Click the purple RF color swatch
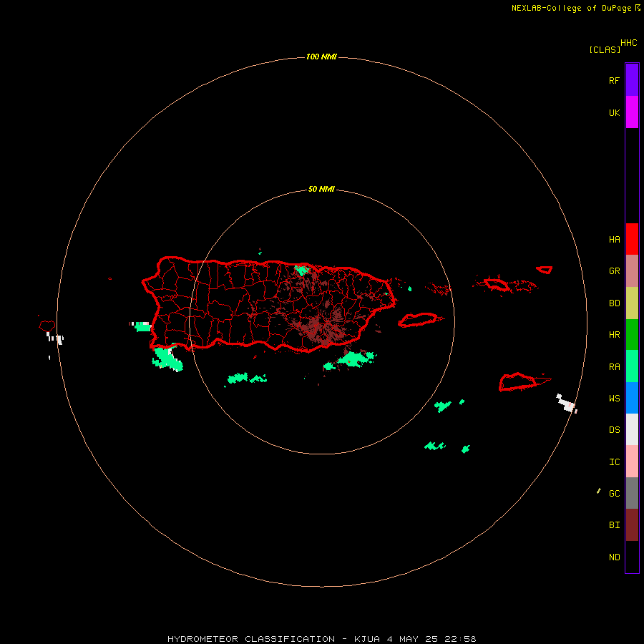The image size is (644, 644). pos(632,80)
